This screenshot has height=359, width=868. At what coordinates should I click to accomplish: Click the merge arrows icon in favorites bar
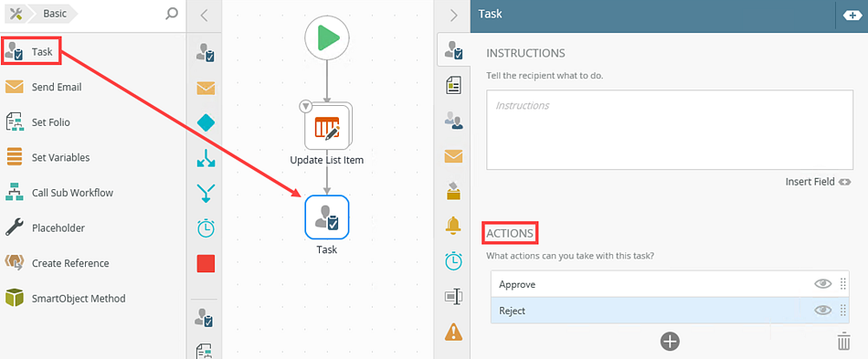coord(206,193)
